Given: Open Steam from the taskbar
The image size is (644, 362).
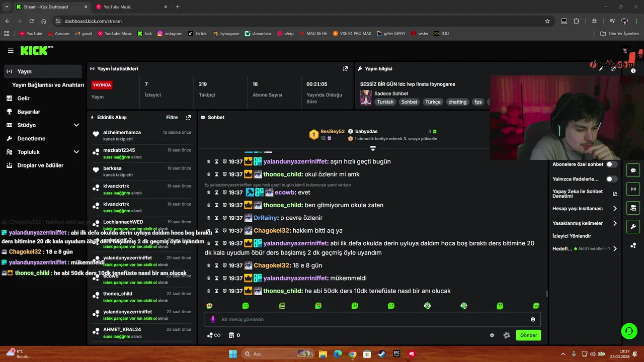Looking at the screenshot, I should tap(382, 354).
